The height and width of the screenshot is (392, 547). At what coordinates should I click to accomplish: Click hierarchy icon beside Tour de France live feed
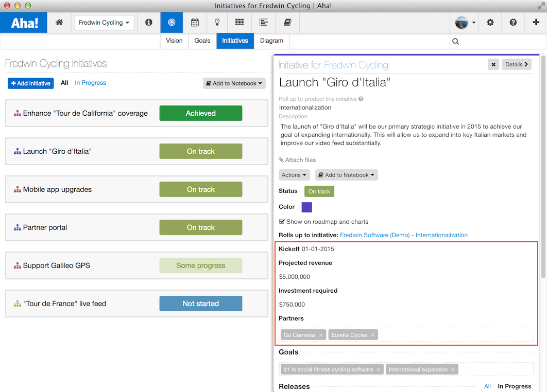point(17,304)
